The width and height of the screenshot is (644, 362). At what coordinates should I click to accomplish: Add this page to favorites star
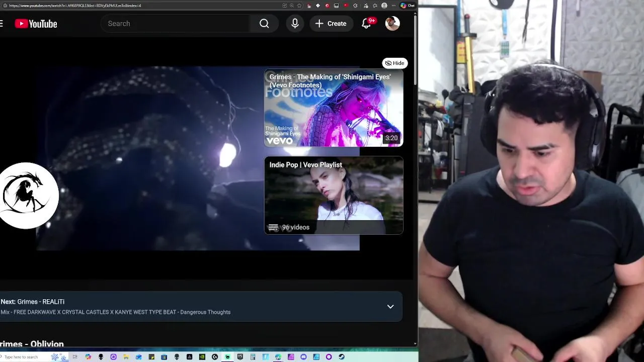[x=299, y=6]
